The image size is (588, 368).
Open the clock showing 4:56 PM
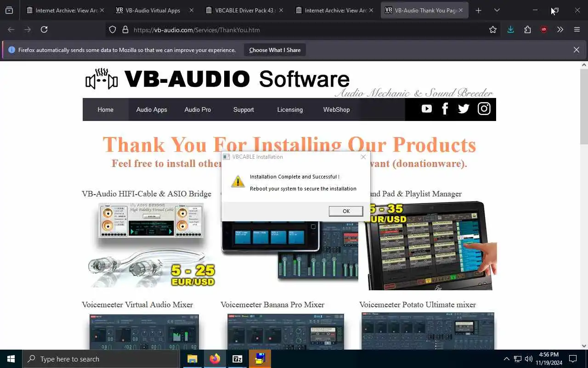tap(548, 359)
